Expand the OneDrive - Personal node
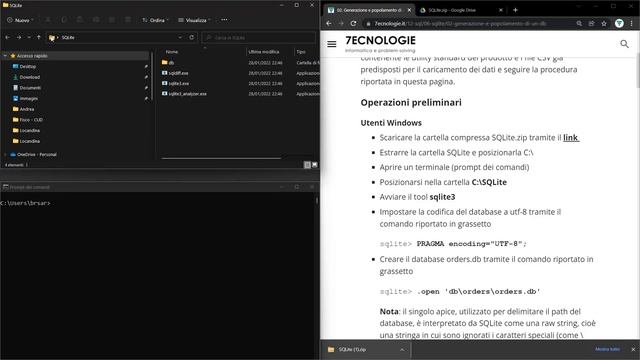Image resolution: width=640 pixels, height=360 pixels. [5, 154]
